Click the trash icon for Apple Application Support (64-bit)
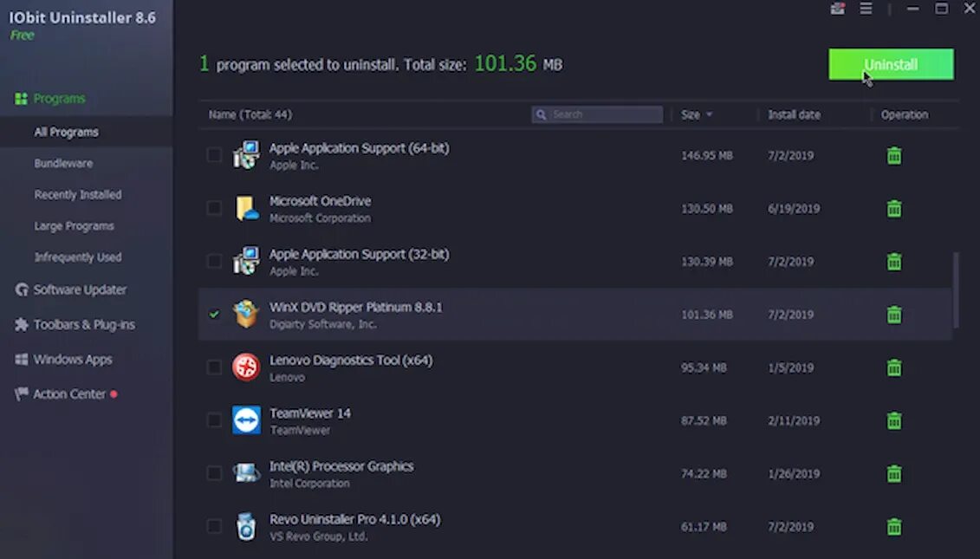Viewport: 980px width, 559px height. [894, 155]
